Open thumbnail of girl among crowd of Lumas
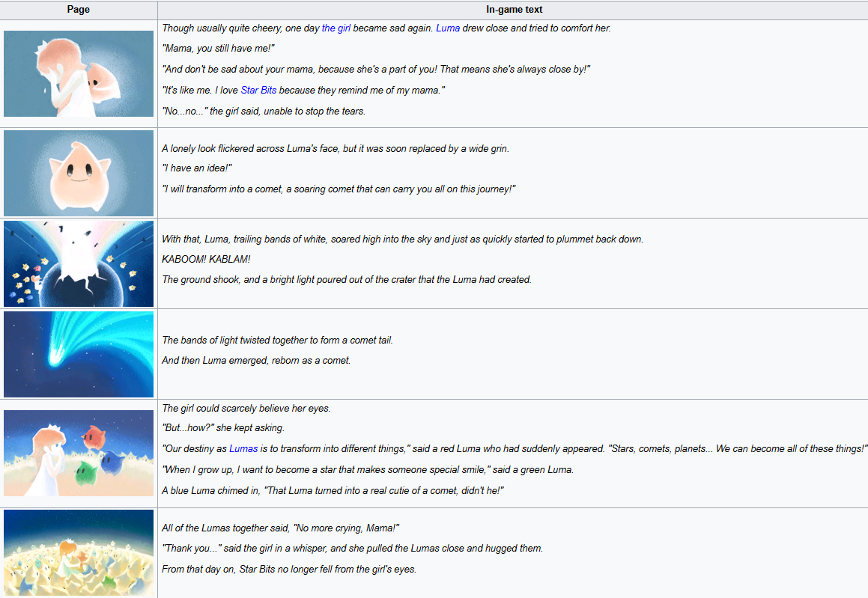 point(79,552)
